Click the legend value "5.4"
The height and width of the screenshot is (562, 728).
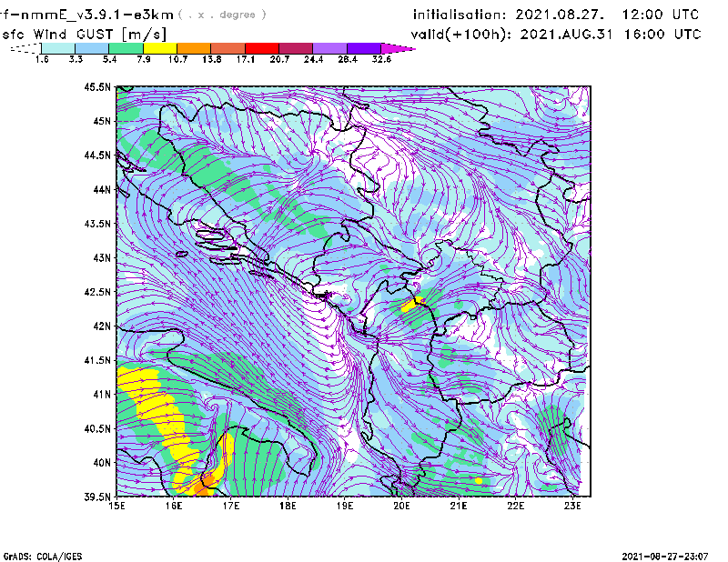tap(109, 59)
